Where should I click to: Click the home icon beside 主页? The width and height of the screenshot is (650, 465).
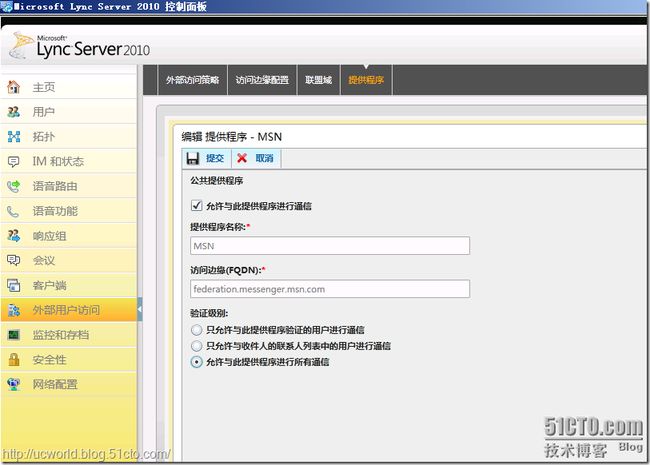pyautogui.click(x=14, y=87)
